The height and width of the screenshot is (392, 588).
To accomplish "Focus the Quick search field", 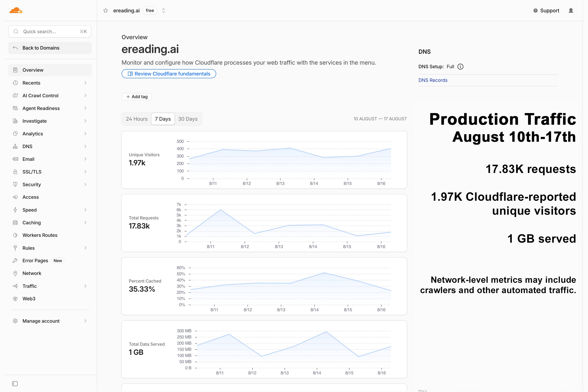I will point(50,32).
